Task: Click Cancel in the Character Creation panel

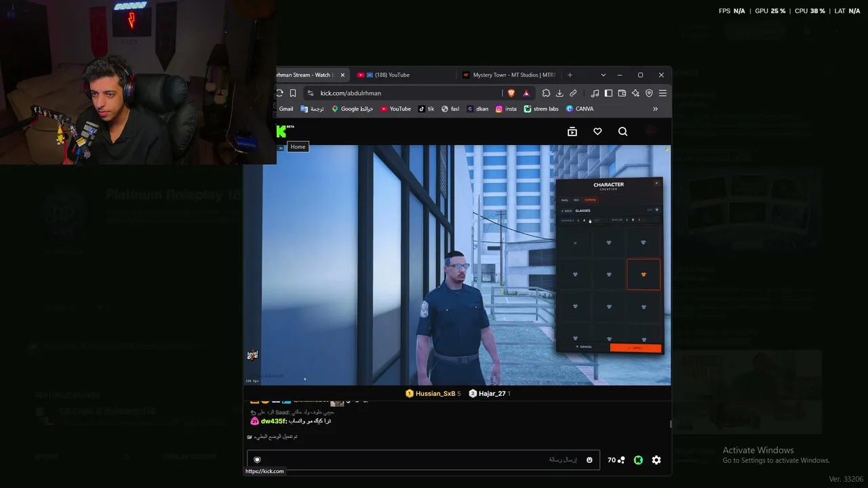Action: pos(583,347)
